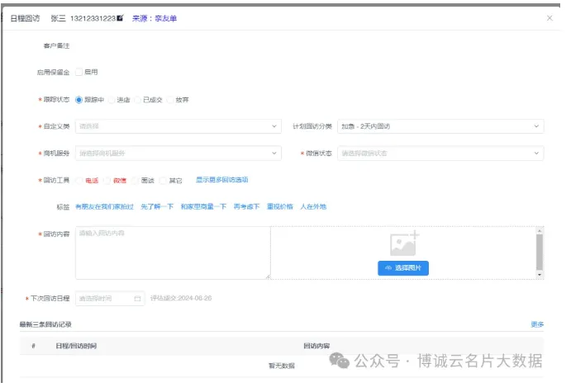Click the image placeholder icon in upload area
566x392 pixels.
[404, 243]
